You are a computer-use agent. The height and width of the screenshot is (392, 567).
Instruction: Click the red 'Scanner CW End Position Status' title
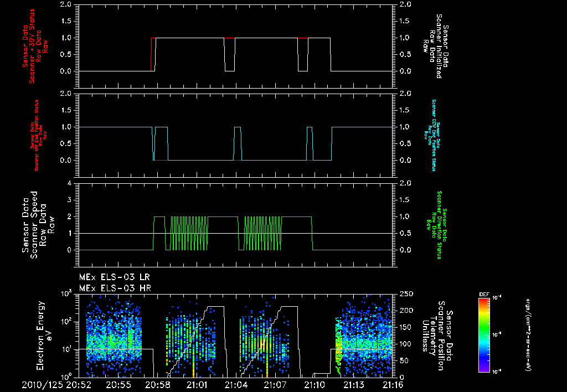(x=37, y=136)
